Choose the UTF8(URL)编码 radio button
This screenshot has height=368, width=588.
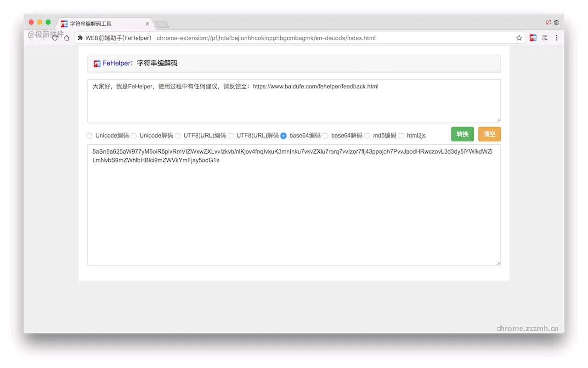tap(178, 136)
